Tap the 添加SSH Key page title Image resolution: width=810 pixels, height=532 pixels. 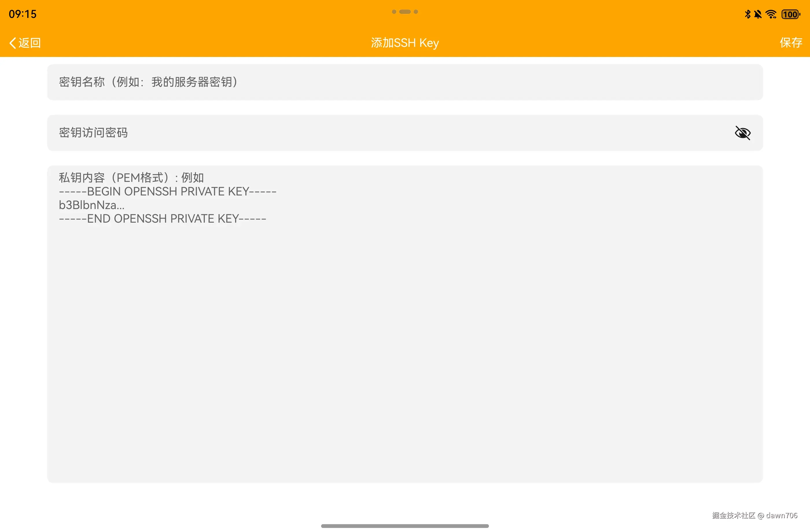[x=405, y=43]
